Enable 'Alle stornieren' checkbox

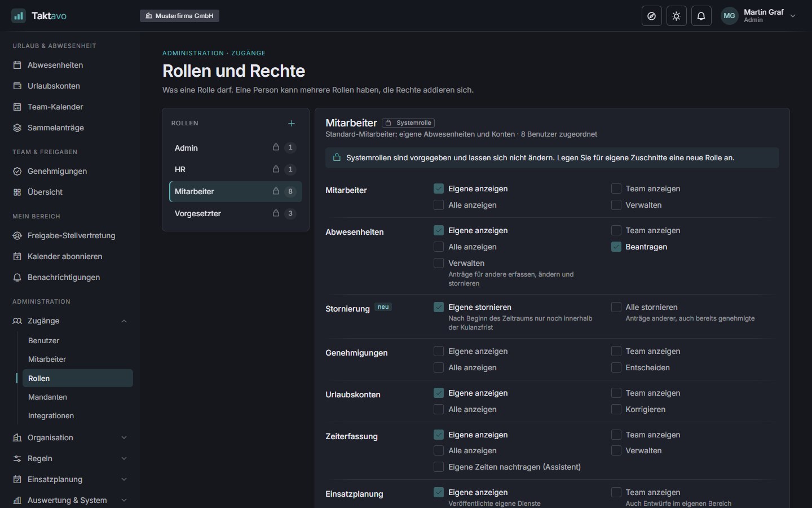click(x=616, y=307)
